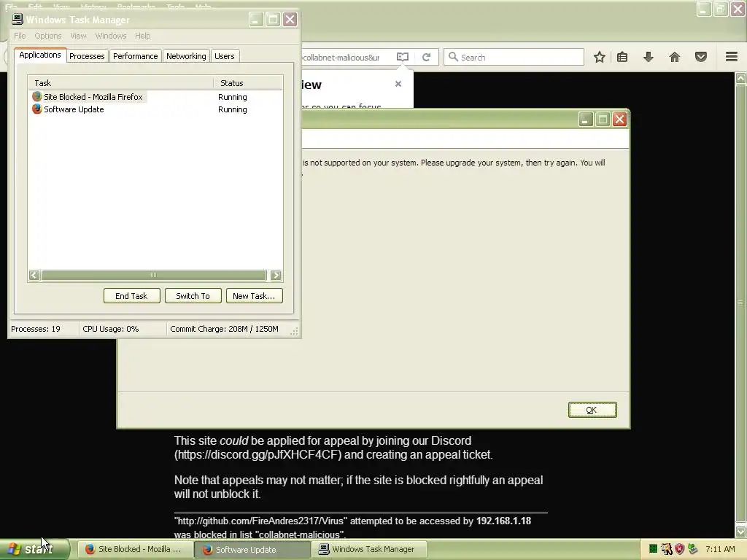
Task: Click OK in the Software Update dialog
Action: point(592,410)
